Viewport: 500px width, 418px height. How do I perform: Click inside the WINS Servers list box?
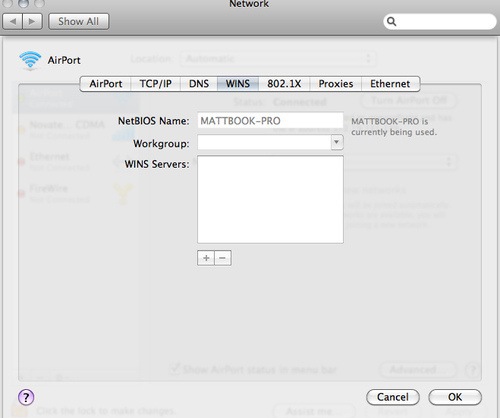click(x=270, y=199)
